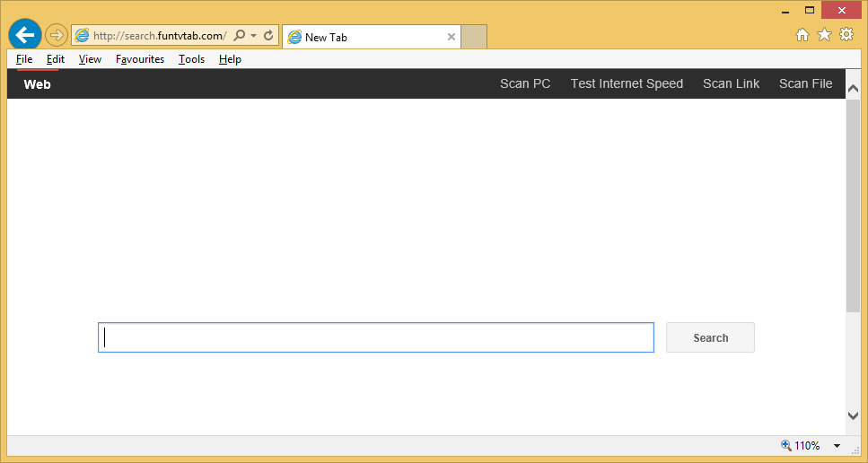Open the Test Internet Speed link

(627, 83)
